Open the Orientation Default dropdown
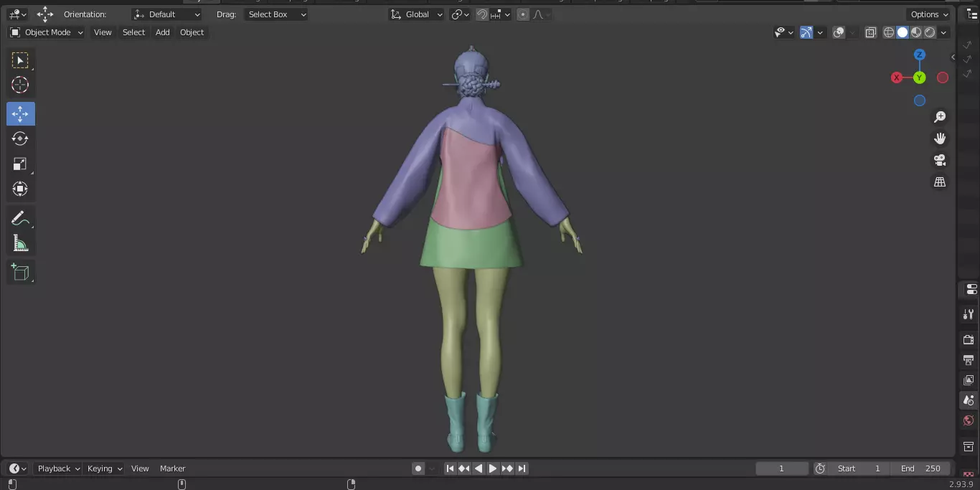 (x=167, y=14)
